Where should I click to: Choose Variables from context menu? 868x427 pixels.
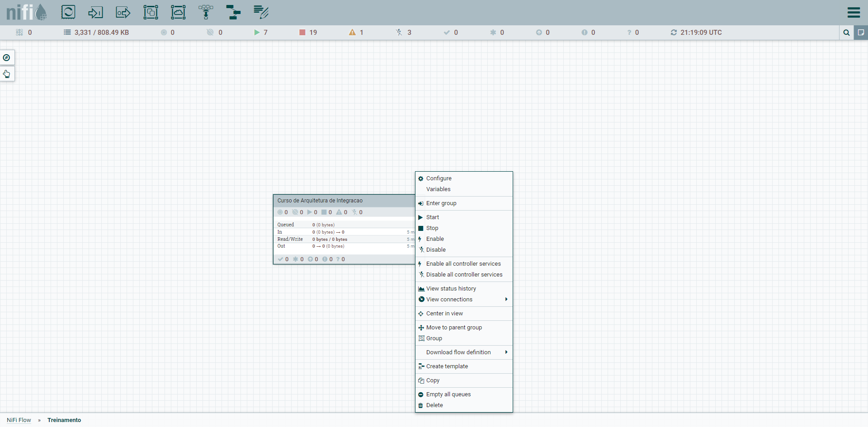point(464,189)
